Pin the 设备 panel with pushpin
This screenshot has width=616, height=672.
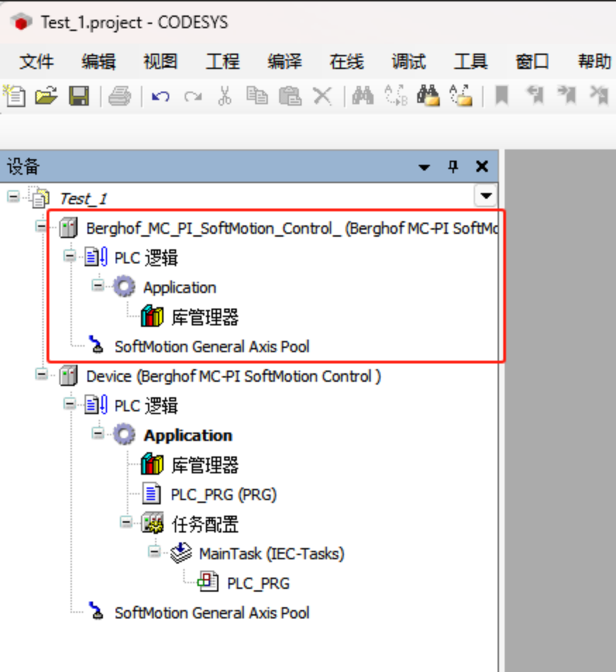(453, 166)
